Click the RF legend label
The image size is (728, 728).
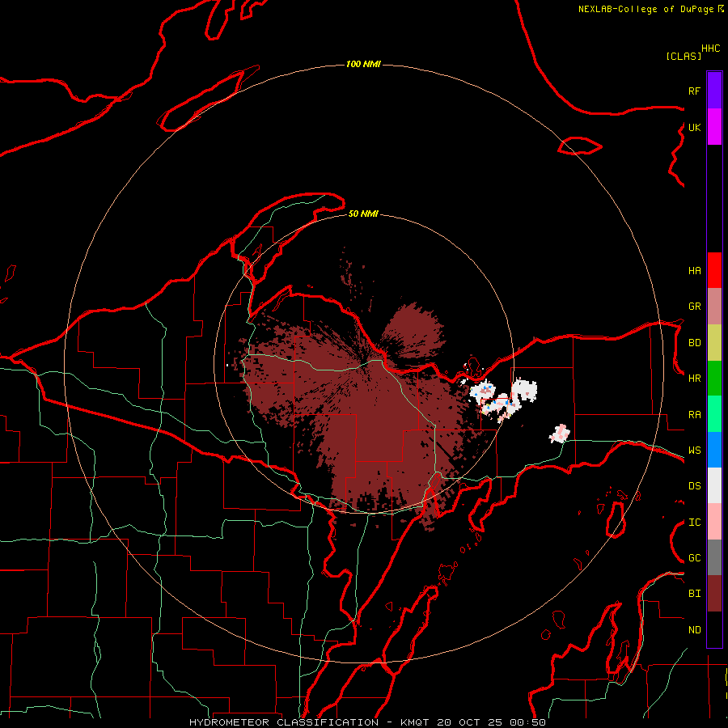694,91
